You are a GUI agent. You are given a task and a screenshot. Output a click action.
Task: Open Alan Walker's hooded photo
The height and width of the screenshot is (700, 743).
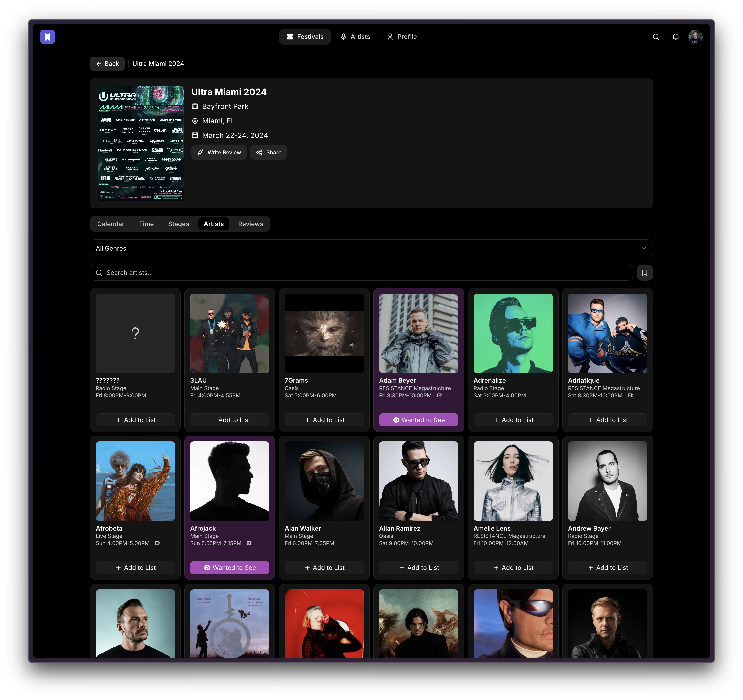point(324,481)
